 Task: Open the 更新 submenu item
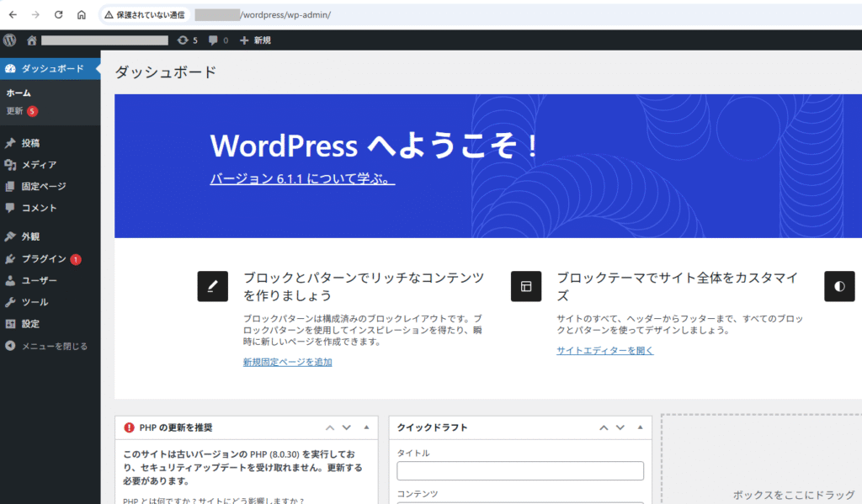click(15, 111)
